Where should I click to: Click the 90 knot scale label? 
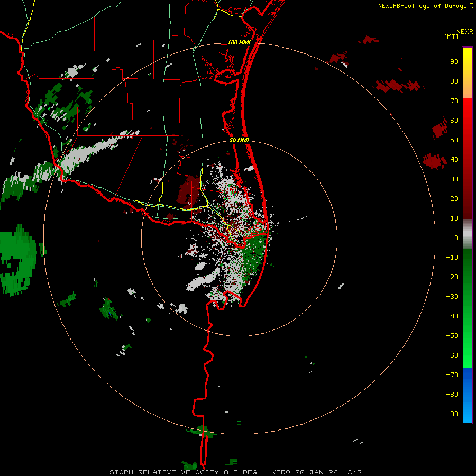click(x=454, y=62)
